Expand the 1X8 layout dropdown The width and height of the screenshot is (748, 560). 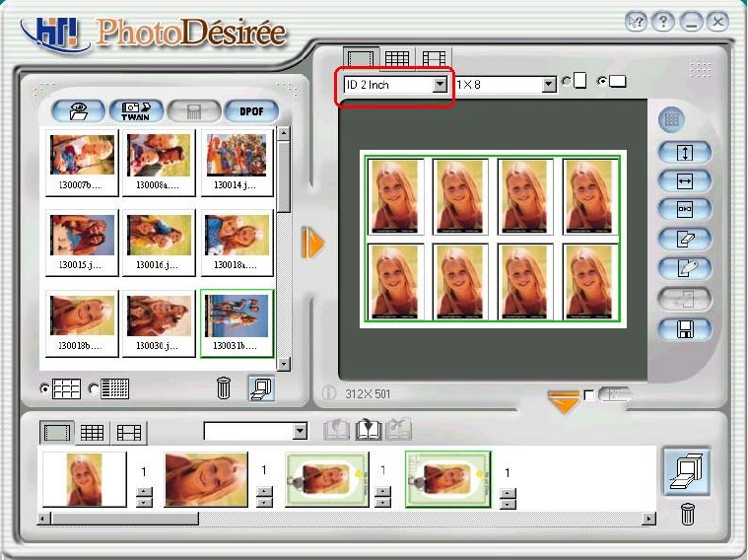[549, 85]
